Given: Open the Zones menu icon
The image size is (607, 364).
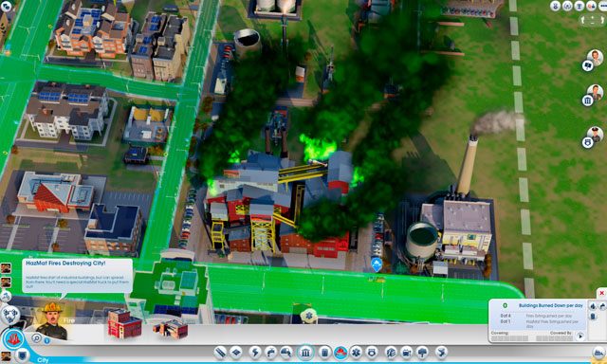Looking at the screenshot, I should [236, 353].
